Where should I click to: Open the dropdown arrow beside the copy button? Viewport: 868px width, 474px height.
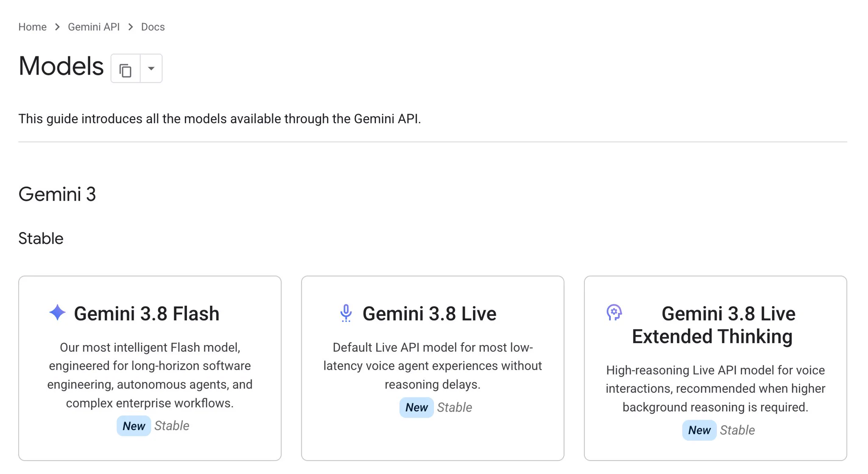tap(151, 69)
